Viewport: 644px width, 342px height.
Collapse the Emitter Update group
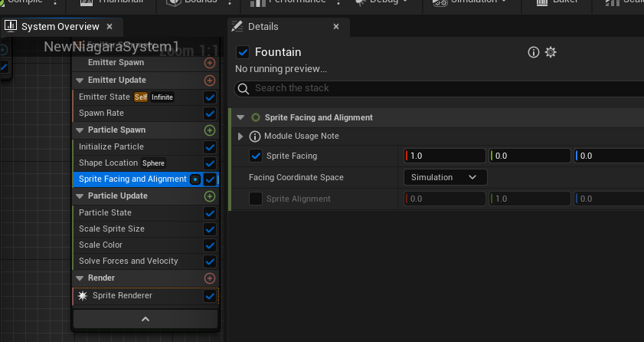point(80,81)
